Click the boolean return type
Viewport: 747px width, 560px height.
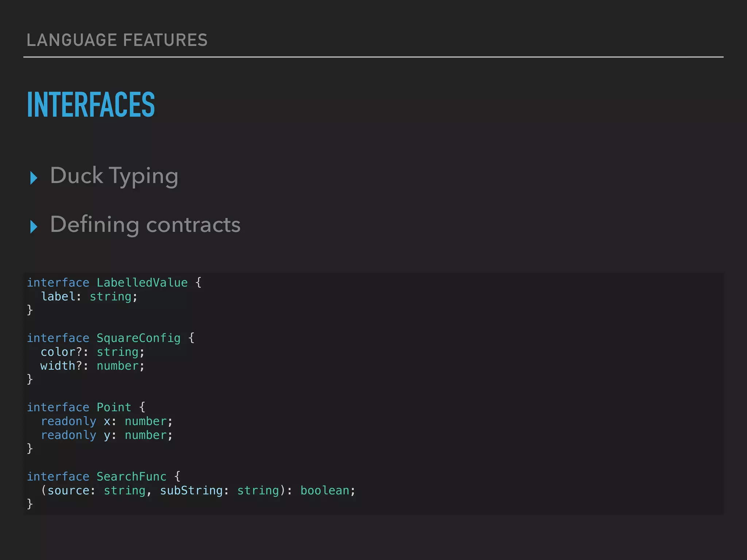pyautogui.click(x=325, y=490)
